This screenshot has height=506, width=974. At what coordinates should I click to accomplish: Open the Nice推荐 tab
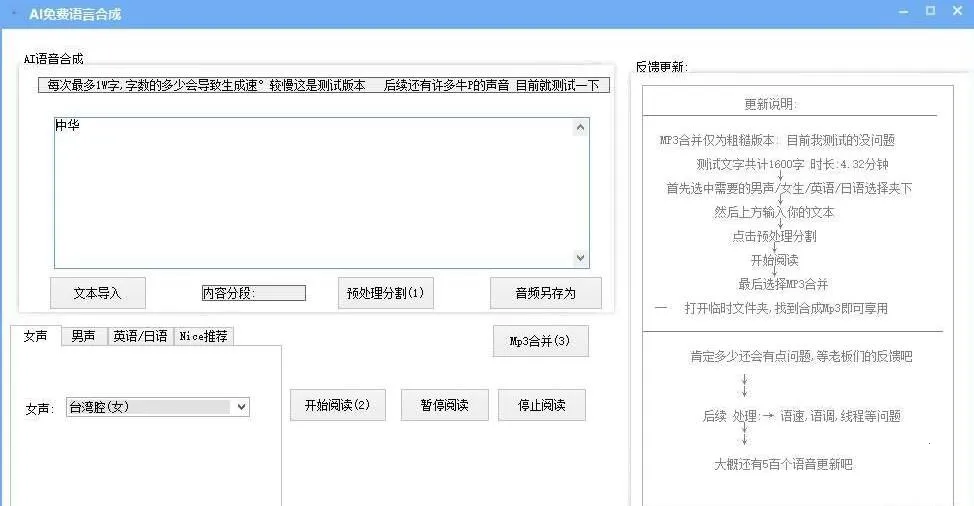coord(204,336)
